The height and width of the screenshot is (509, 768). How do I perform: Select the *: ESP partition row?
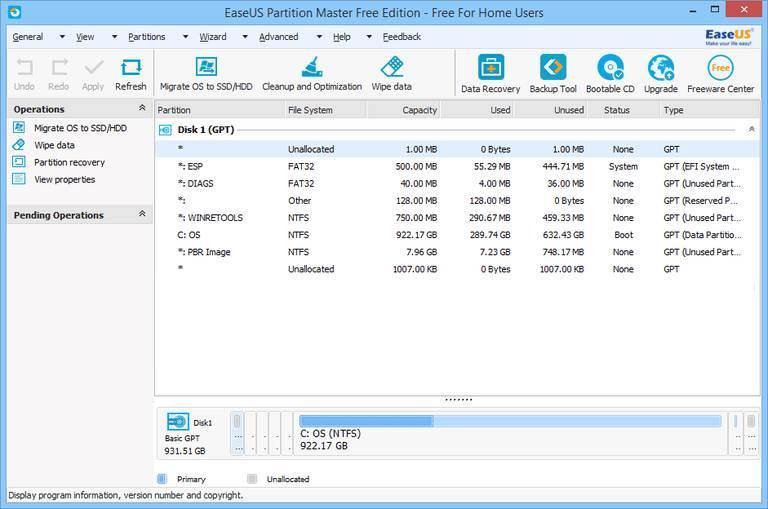[457, 166]
